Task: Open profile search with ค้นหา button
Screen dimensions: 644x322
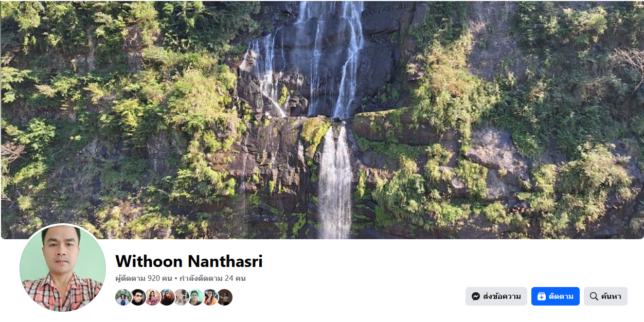Action: coord(605,296)
